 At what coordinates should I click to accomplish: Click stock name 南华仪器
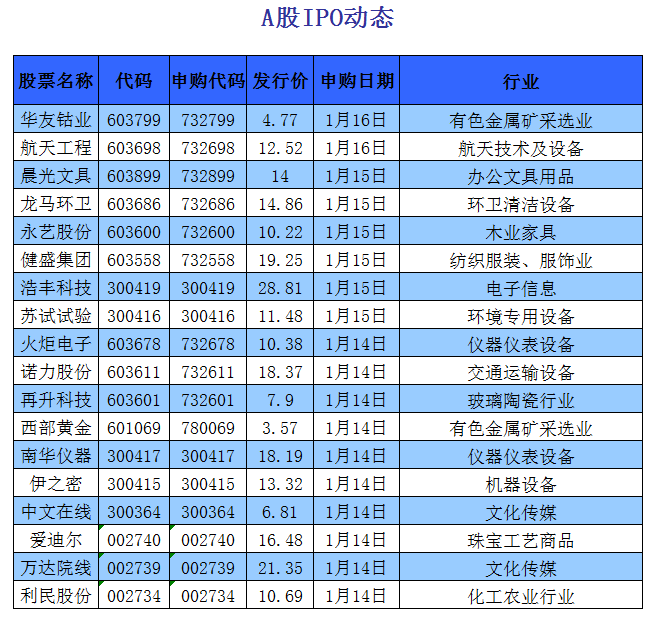[56, 456]
